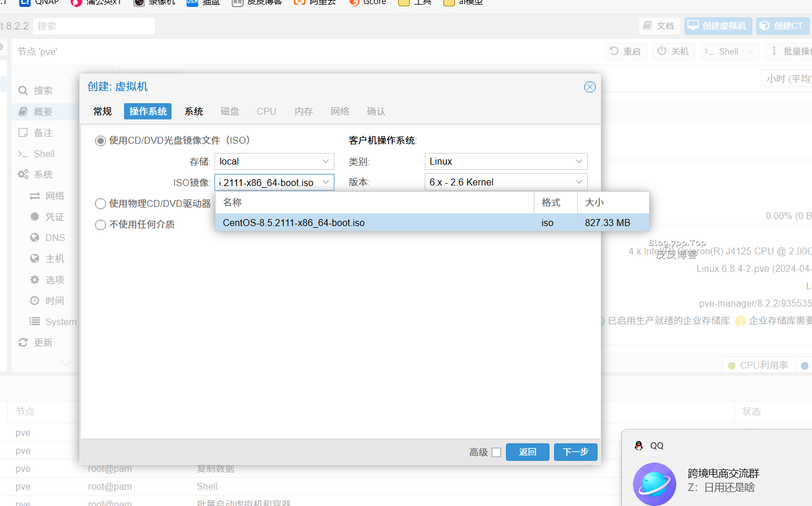Choose the 不使用任何介质 radio option
812x506 pixels.
coord(100,225)
